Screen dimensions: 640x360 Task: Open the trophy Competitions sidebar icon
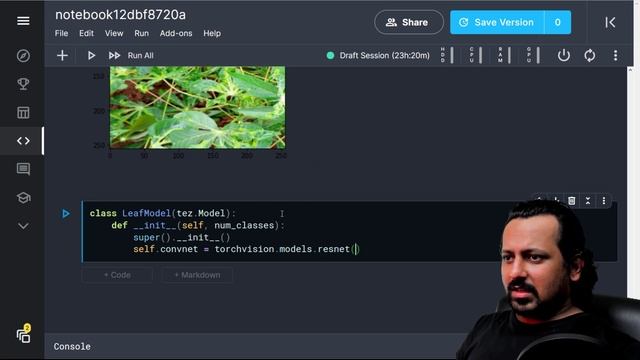pyautogui.click(x=23, y=84)
